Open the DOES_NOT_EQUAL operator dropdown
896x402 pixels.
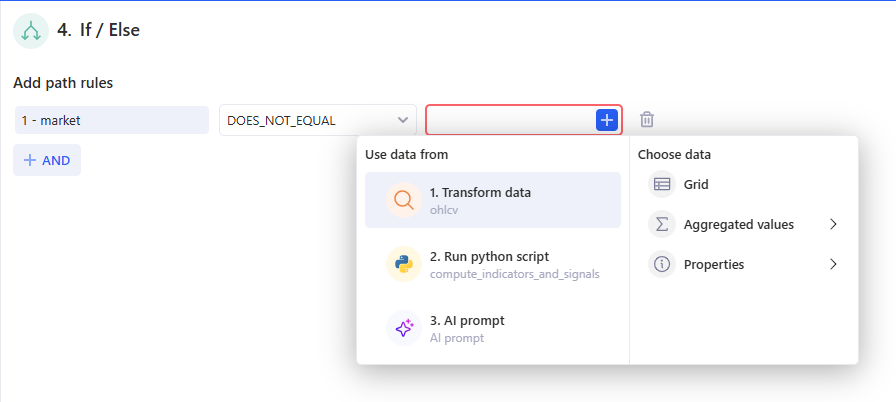(318, 120)
